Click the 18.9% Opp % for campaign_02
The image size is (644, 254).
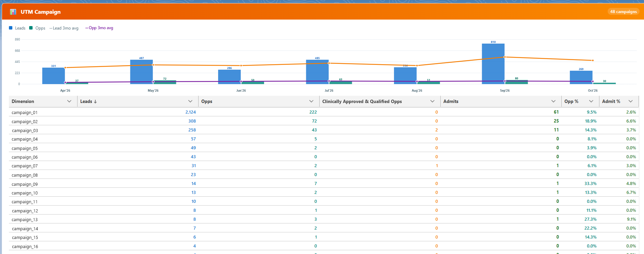click(x=591, y=121)
